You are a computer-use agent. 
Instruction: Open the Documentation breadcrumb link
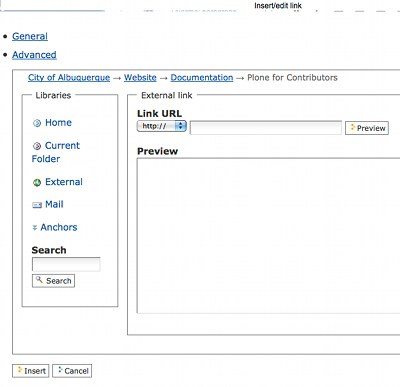(x=202, y=78)
